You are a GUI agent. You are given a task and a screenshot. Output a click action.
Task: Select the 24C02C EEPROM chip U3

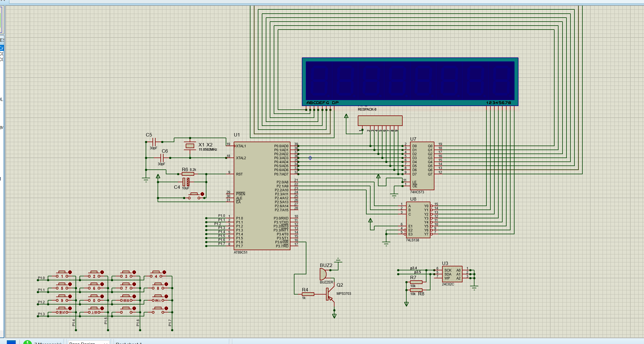click(452, 274)
